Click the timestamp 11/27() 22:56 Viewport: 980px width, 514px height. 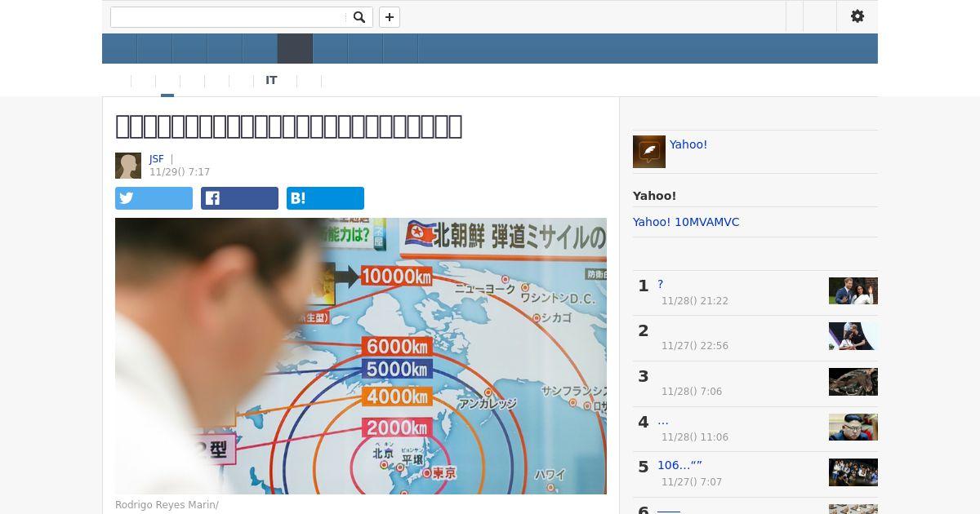tap(695, 346)
